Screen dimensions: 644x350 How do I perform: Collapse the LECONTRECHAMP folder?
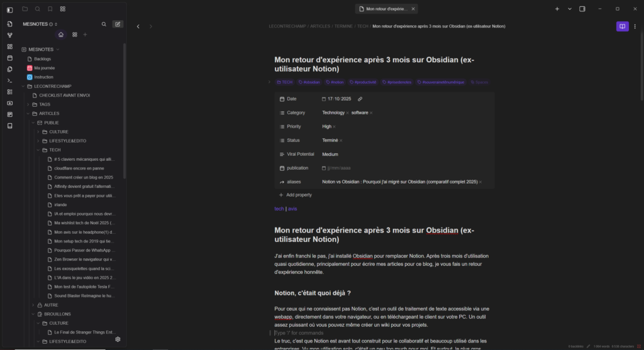point(23,87)
